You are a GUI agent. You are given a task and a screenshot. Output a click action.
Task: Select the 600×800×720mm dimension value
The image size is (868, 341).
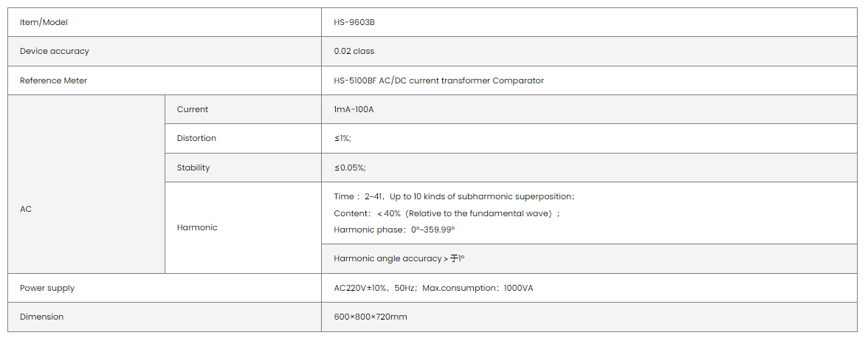(x=371, y=317)
